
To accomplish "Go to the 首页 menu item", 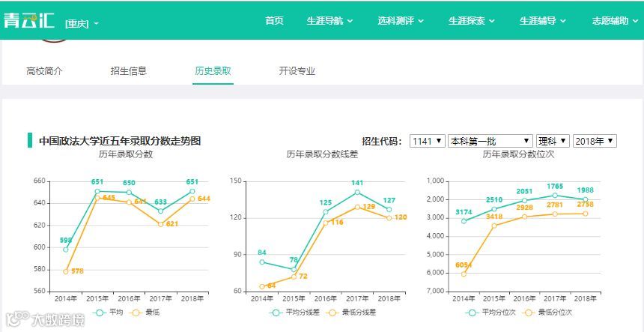I will click(x=274, y=20).
